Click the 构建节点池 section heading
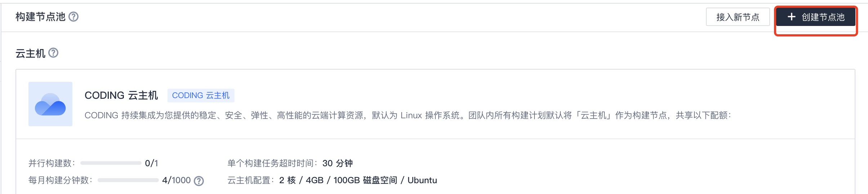The width and height of the screenshot is (868, 194). pyautogui.click(x=40, y=17)
